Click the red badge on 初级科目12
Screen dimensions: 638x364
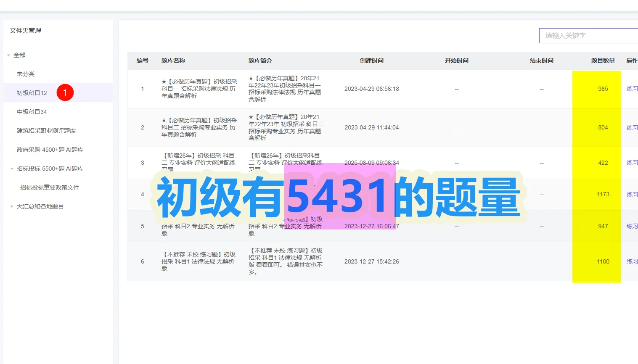65,92
